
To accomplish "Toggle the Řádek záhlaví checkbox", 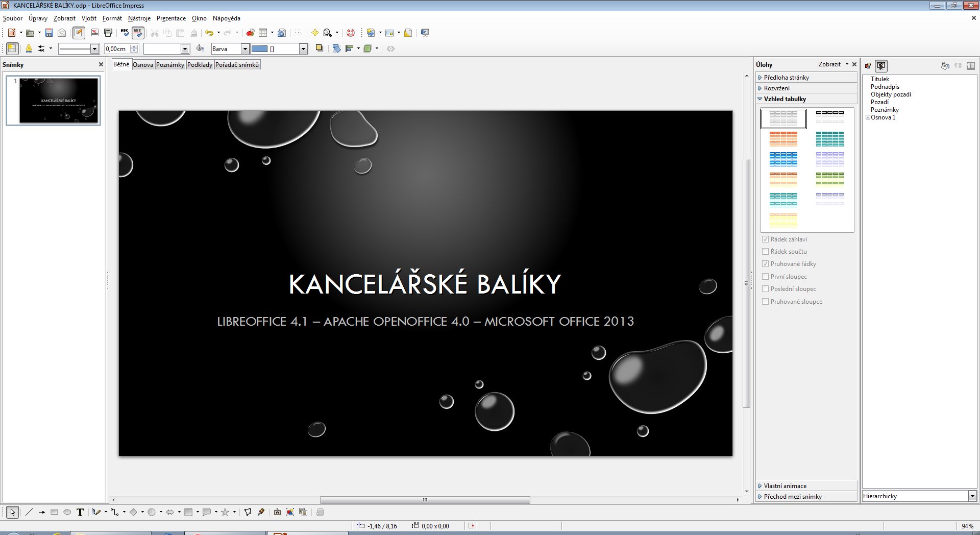I will (x=765, y=239).
